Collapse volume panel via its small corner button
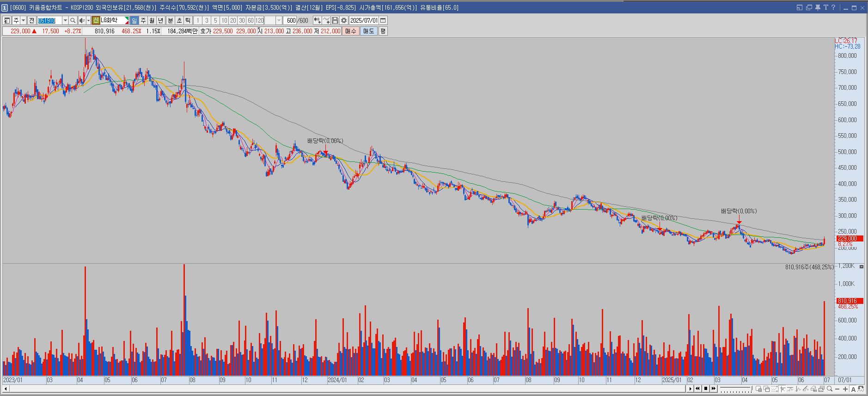 tap(861, 266)
